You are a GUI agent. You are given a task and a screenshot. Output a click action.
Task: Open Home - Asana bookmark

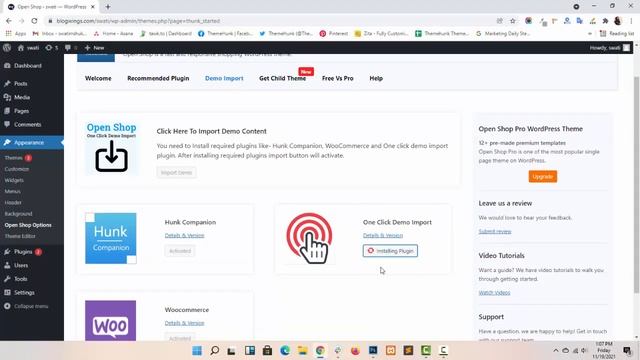(113, 33)
